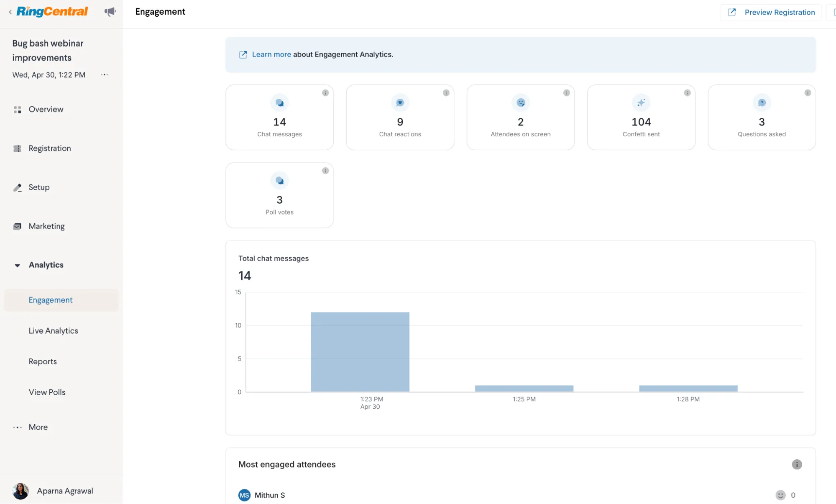Go to Live Analytics
Screen dimensions: 836x504
click(x=53, y=331)
